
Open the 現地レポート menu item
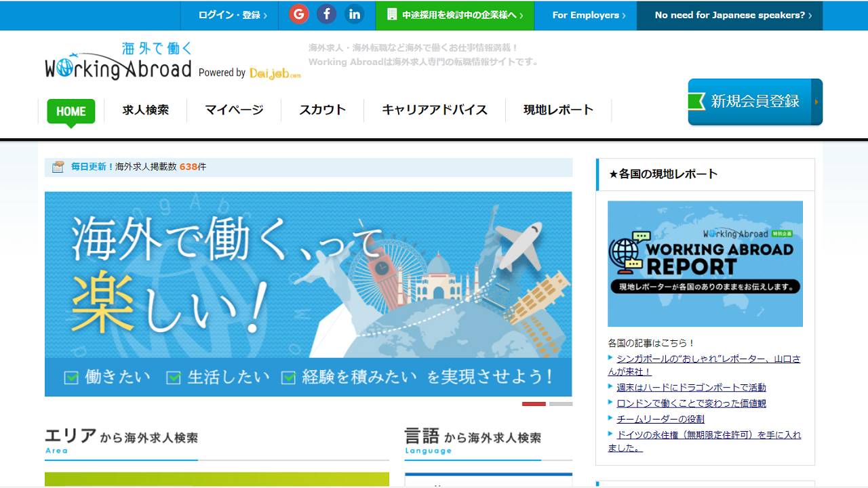click(559, 110)
